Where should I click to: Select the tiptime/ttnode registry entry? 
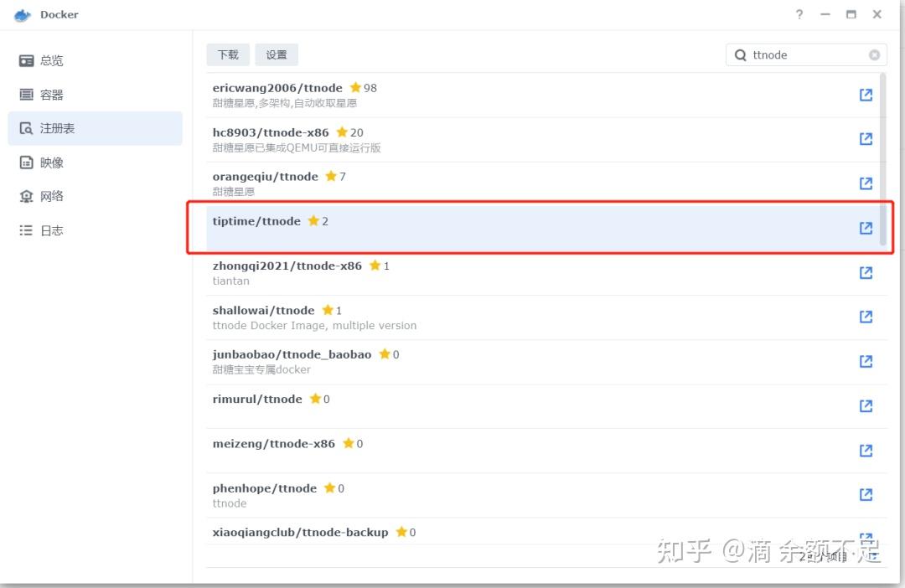pos(503,227)
